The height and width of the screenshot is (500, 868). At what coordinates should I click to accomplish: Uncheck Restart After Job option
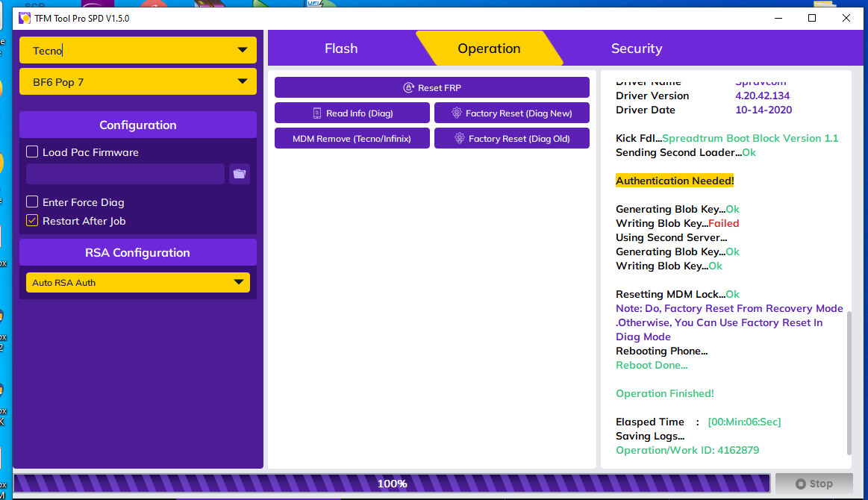[x=32, y=221]
